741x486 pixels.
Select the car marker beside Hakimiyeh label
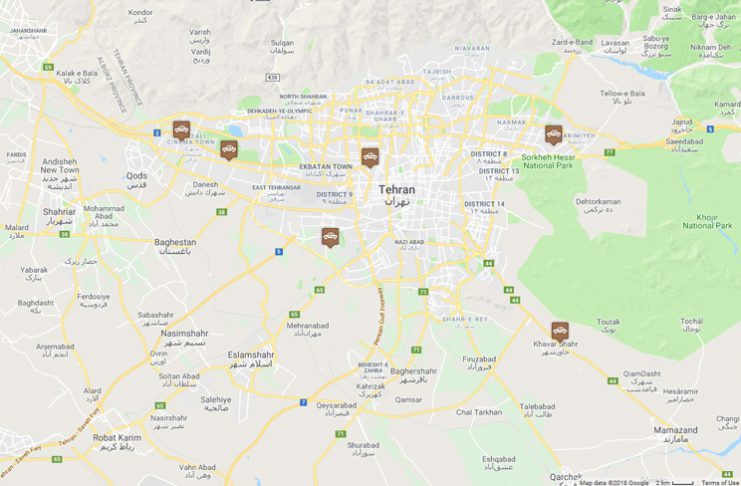553,135
